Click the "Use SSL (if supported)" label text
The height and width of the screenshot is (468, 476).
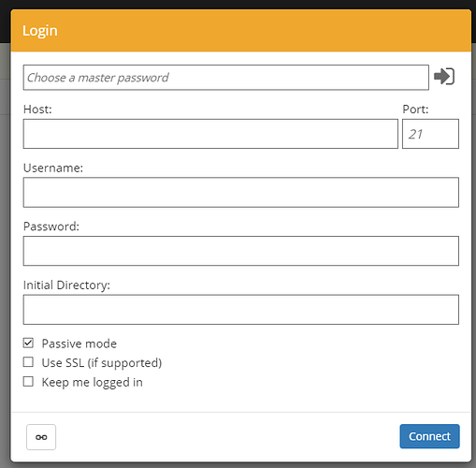(x=102, y=363)
